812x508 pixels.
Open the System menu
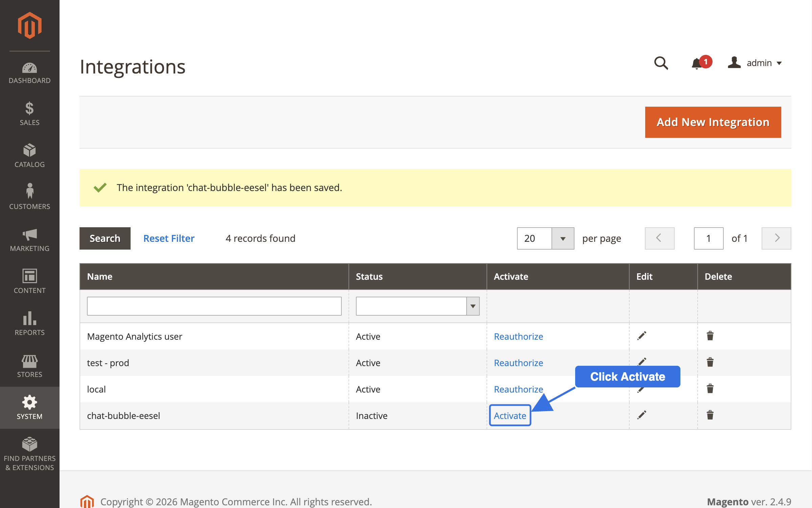30,408
